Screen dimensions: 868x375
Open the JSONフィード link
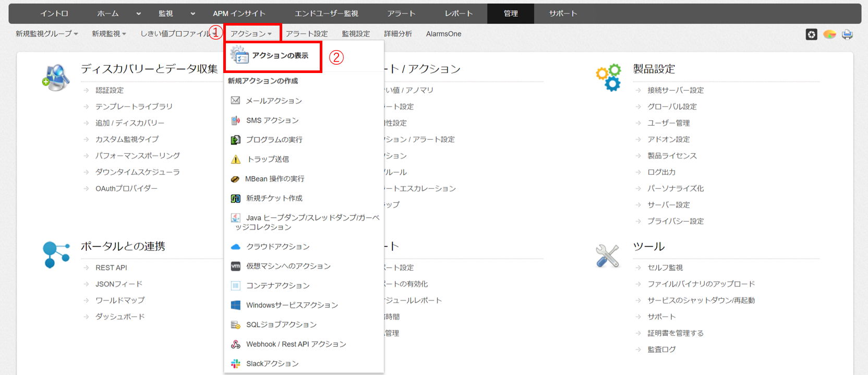[x=118, y=284]
